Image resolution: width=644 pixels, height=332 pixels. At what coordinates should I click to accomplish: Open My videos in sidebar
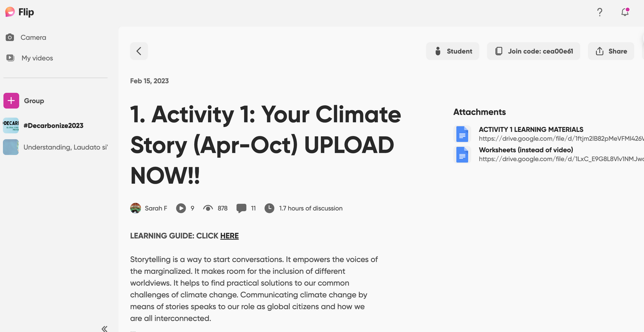pos(29,58)
